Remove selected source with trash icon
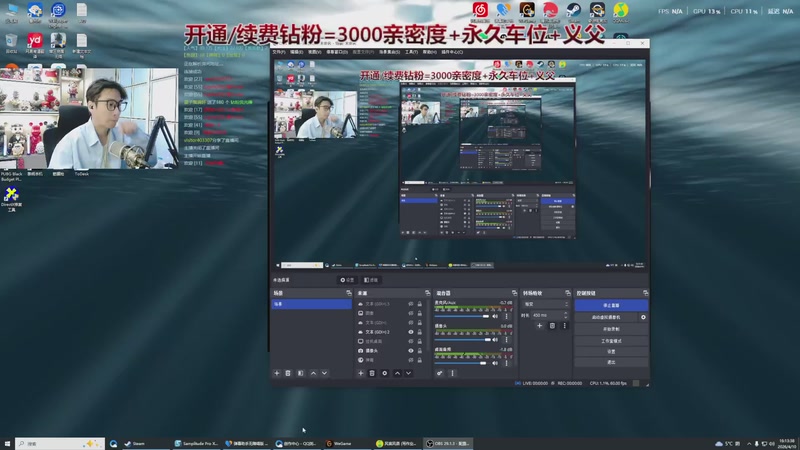Viewport: 800px width, 450px height. click(x=372, y=373)
